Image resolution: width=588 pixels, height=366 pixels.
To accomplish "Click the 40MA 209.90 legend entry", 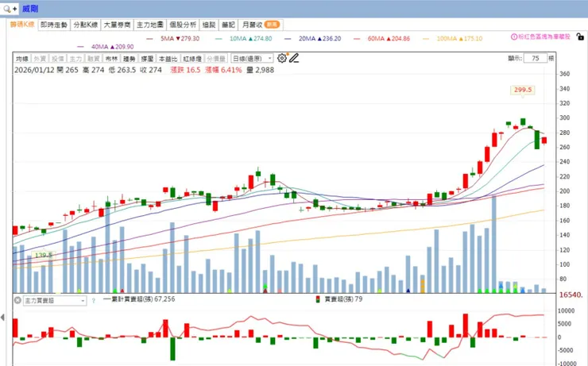I will coord(106,47).
